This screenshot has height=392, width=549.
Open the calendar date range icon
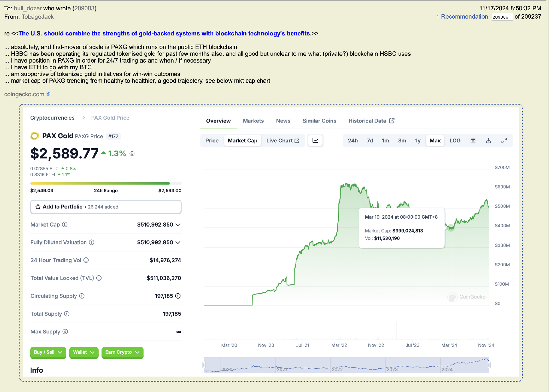(x=473, y=141)
